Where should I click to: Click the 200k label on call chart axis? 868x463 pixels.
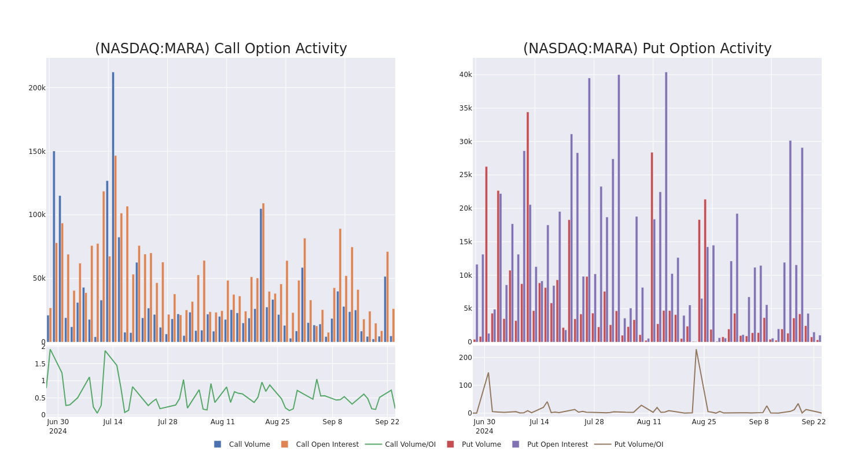tap(37, 88)
